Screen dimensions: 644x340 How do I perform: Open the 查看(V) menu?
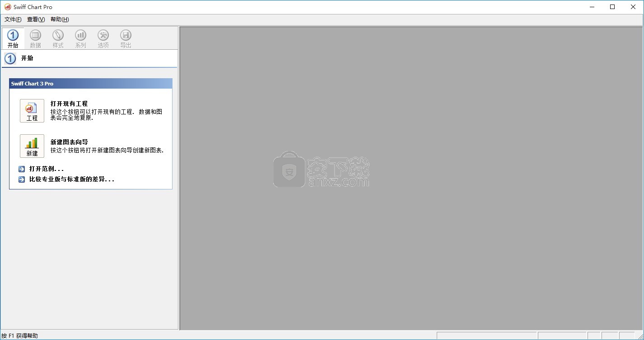pos(36,19)
